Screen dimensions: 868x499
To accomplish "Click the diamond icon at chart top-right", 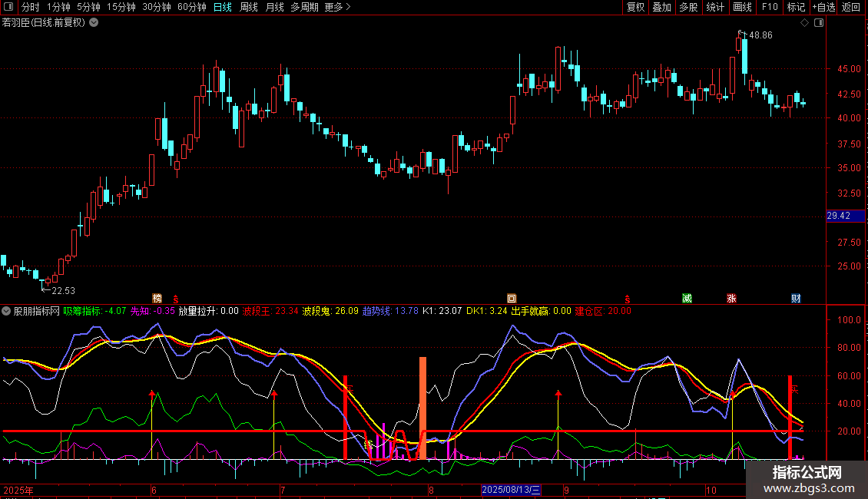I will click(x=804, y=23).
